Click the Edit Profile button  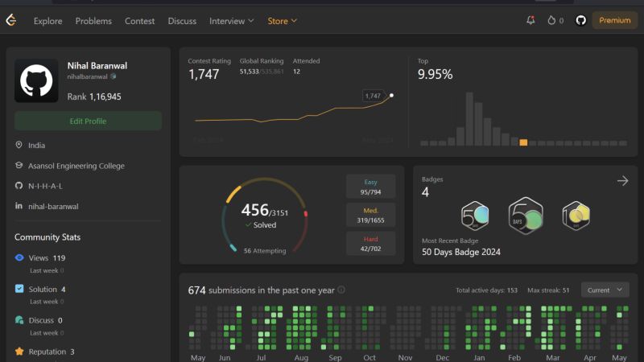(88, 121)
